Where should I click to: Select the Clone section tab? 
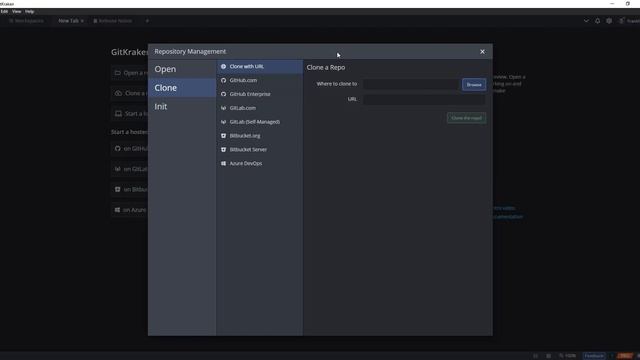point(182,88)
